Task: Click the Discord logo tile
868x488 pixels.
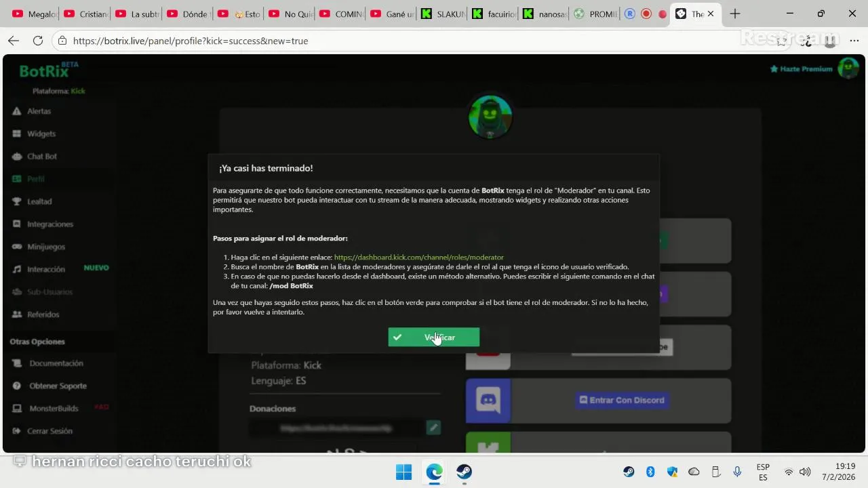Action: 488,401
